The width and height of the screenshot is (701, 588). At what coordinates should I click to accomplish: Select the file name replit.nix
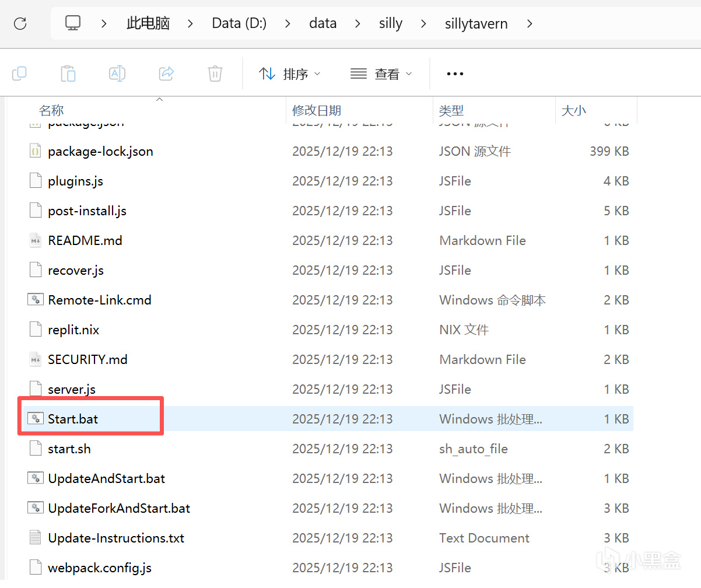coord(73,330)
